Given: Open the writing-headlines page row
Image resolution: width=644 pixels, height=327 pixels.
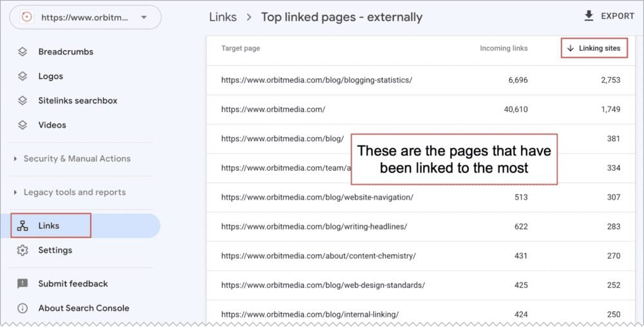Looking at the screenshot, I should (x=421, y=227).
